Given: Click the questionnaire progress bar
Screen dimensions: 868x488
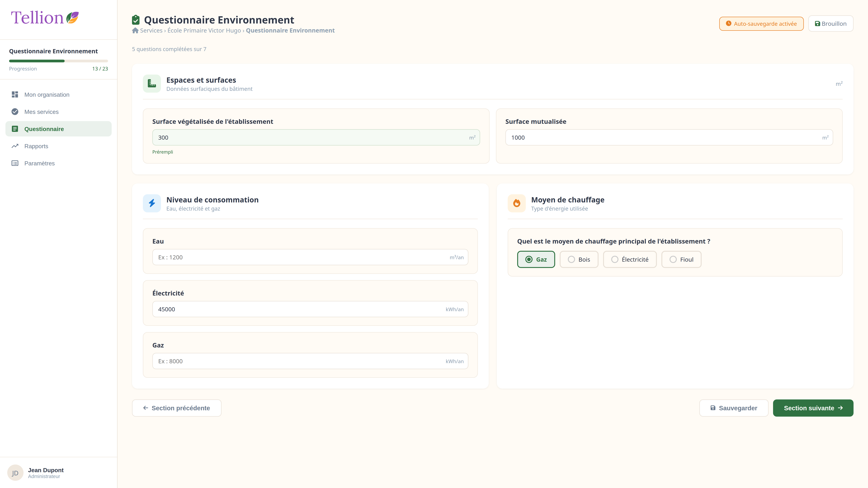Looking at the screenshot, I should 58,61.
